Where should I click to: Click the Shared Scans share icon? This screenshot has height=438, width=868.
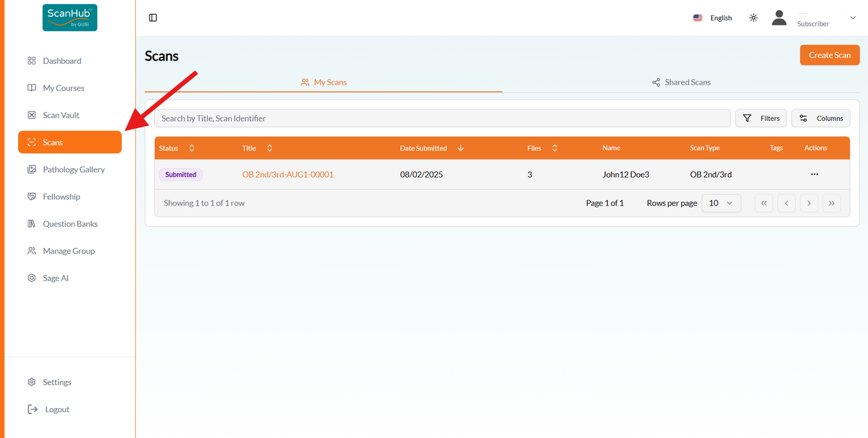coord(656,82)
